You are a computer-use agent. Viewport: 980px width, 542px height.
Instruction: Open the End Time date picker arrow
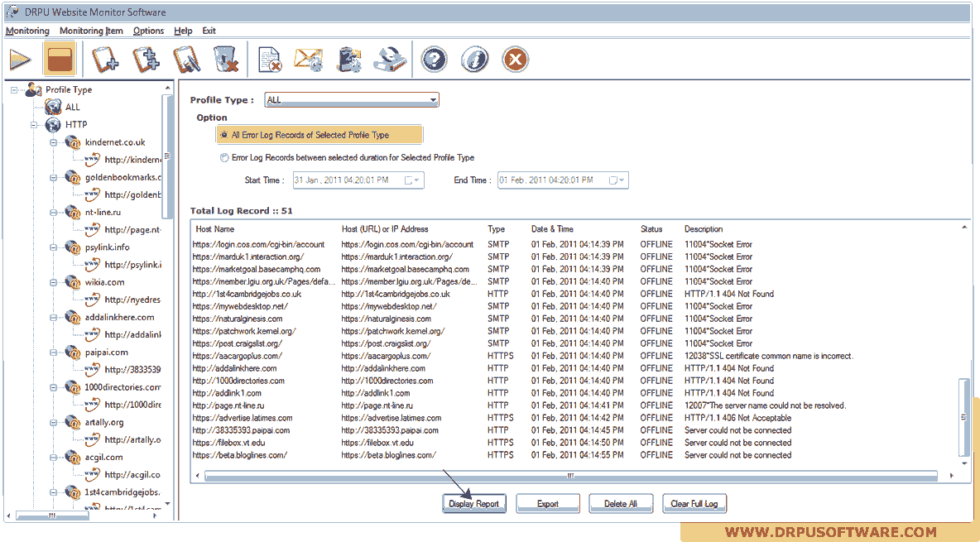pos(622,180)
